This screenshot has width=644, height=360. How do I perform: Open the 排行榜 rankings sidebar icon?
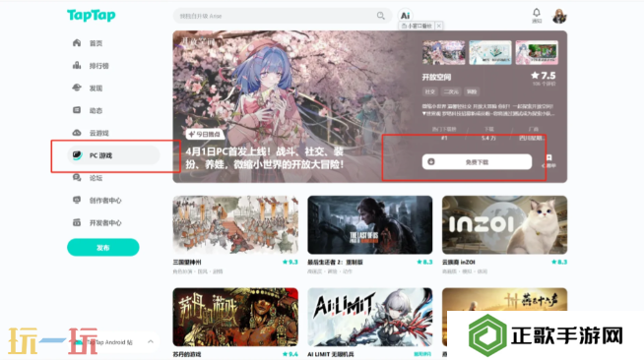point(77,65)
